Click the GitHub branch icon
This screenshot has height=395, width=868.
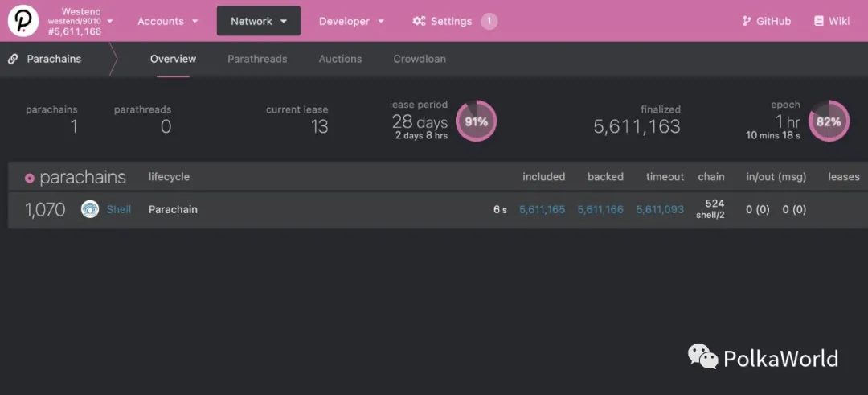click(x=746, y=21)
